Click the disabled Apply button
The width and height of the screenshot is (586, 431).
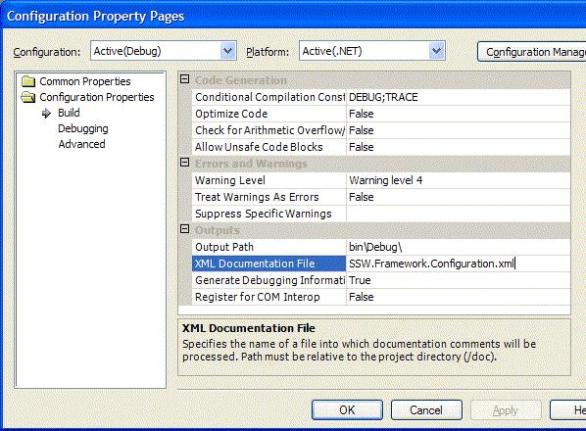click(506, 410)
